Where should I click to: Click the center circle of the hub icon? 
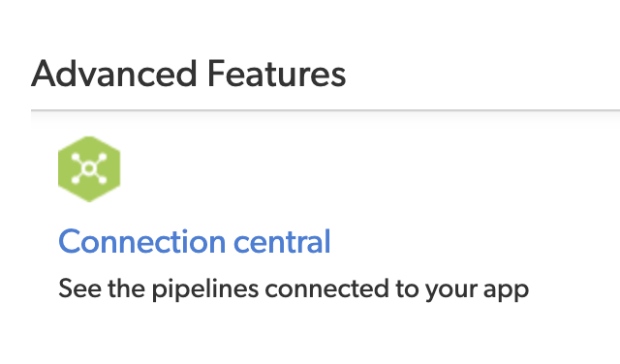coord(89,168)
